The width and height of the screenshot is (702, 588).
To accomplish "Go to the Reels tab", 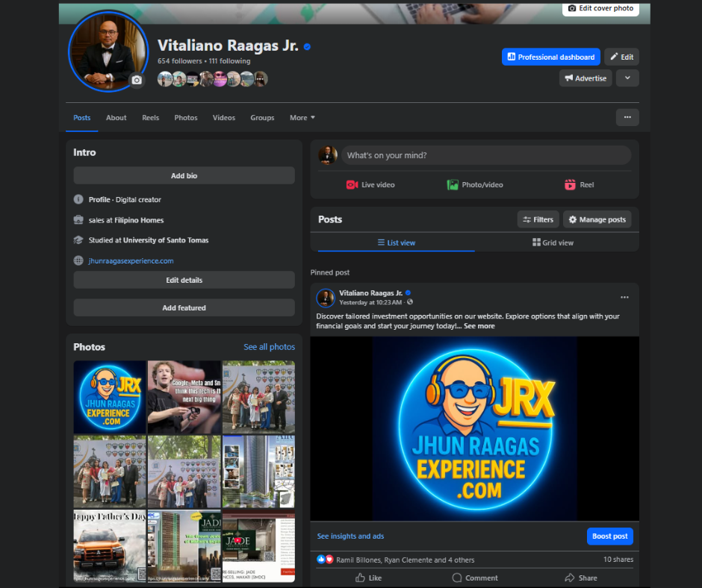I will (x=150, y=118).
